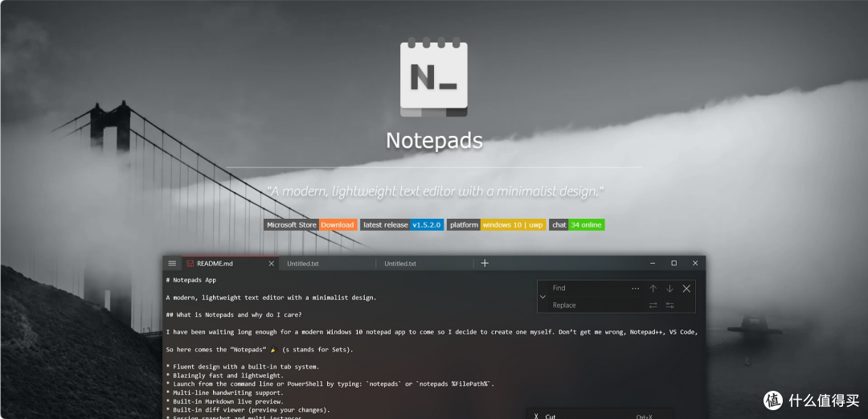The width and height of the screenshot is (868, 419).
Task: Open find options via the three-dots icon
Action: tap(636, 288)
